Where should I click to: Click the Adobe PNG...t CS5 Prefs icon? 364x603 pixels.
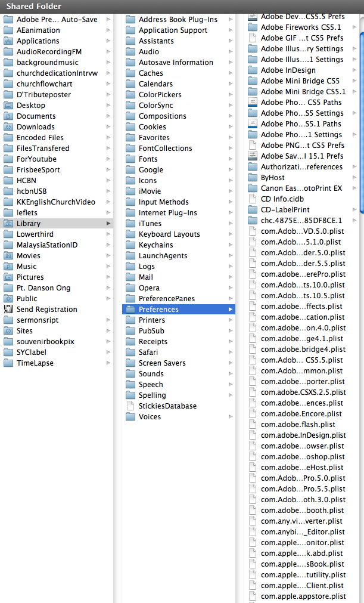click(253, 146)
